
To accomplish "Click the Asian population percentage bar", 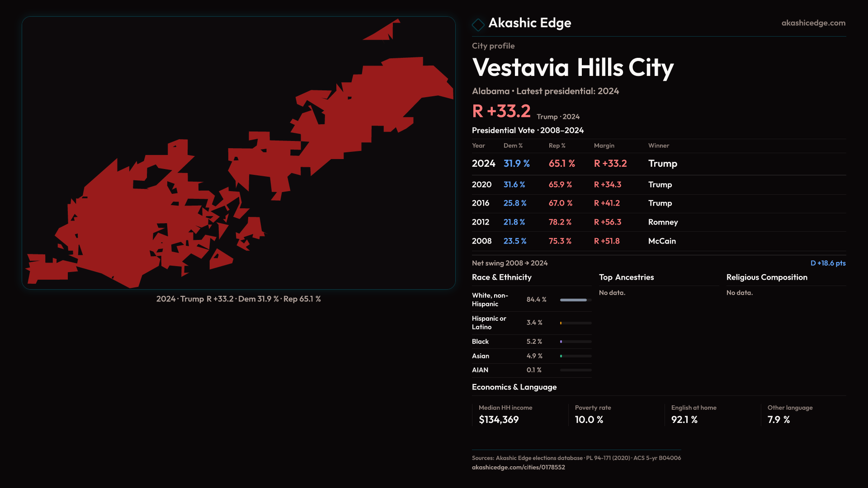I will 575,356.
